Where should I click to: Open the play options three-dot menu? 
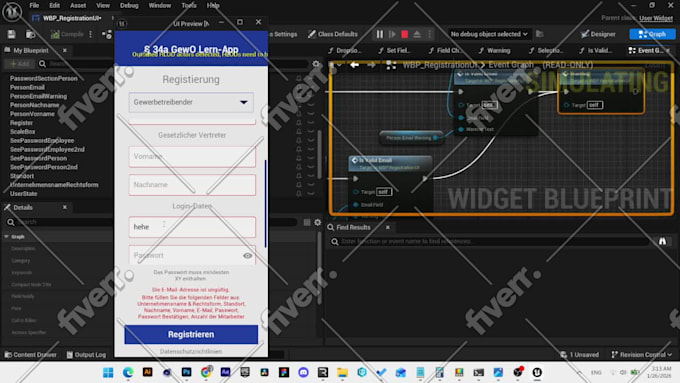click(x=429, y=34)
